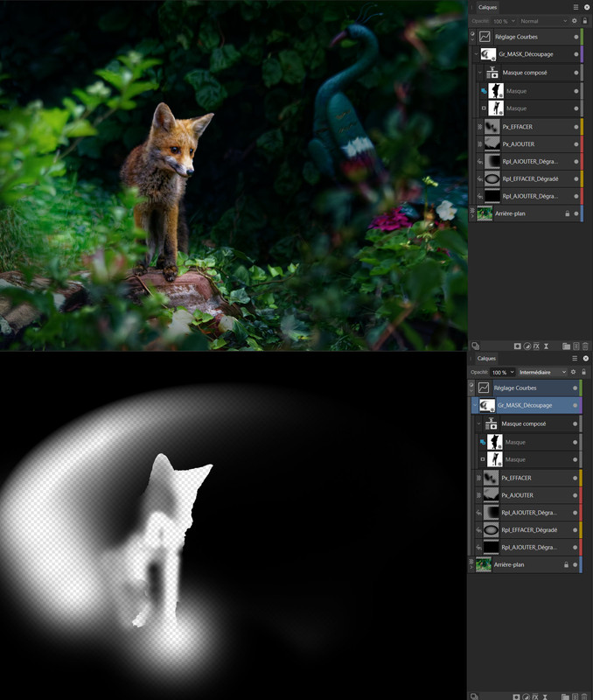Collapse Gr_MASK_Découpage group in lower panel
This screenshot has height=700, width=593.
(x=475, y=405)
